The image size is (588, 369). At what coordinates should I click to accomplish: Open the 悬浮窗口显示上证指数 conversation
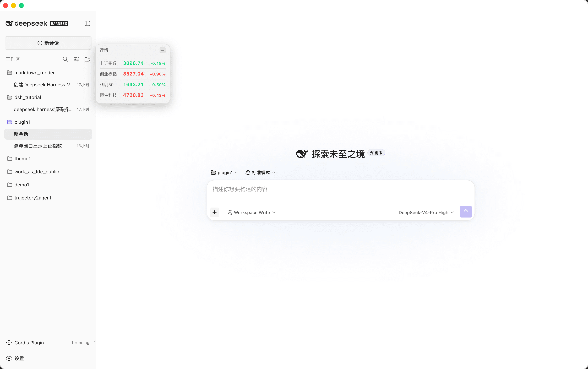point(48,146)
